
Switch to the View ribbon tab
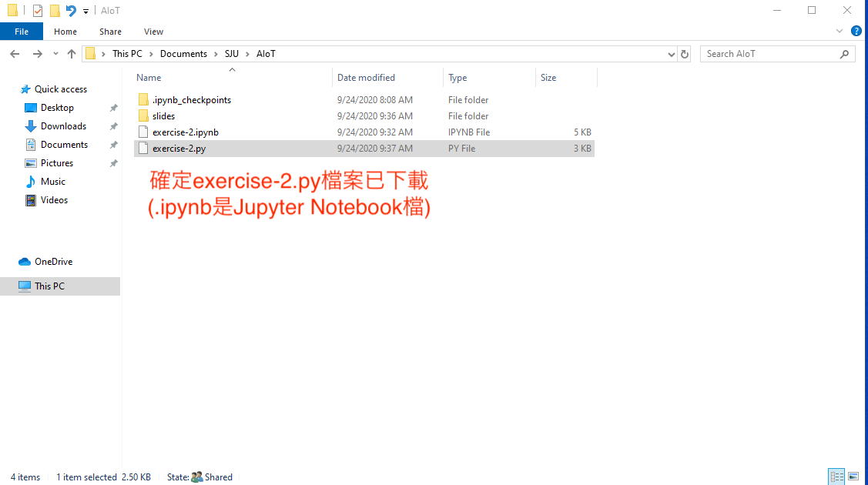153,32
